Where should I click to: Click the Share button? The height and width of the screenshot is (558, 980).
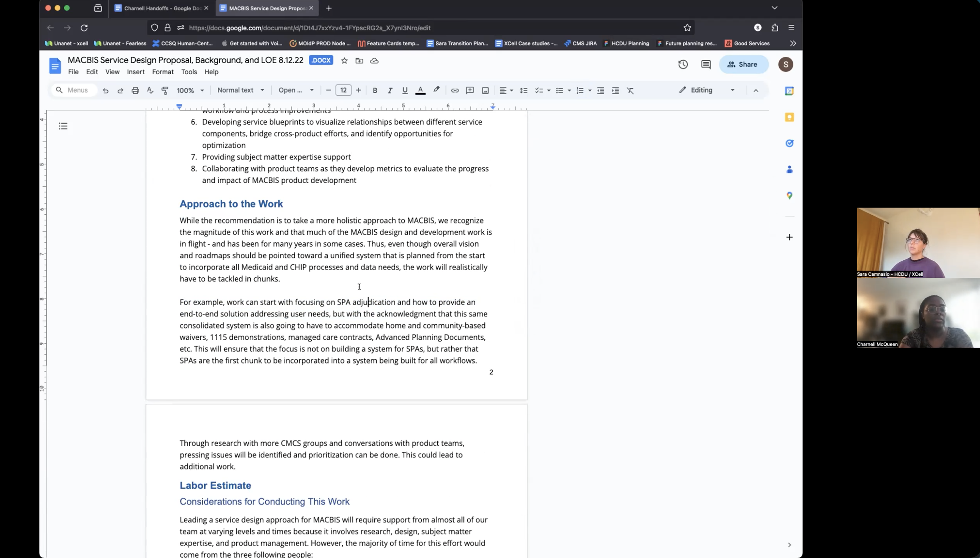743,64
